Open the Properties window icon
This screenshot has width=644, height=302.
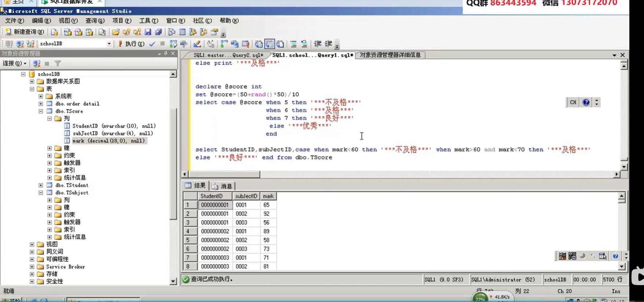coord(214,32)
